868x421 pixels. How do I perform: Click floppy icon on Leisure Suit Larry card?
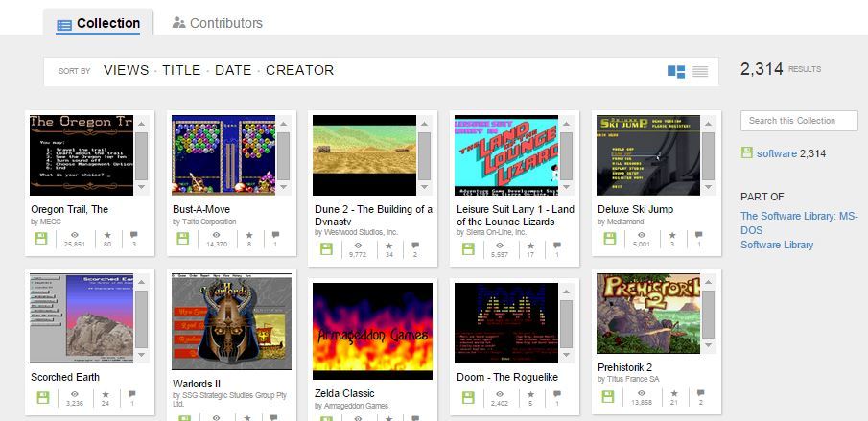pyautogui.click(x=468, y=249)
